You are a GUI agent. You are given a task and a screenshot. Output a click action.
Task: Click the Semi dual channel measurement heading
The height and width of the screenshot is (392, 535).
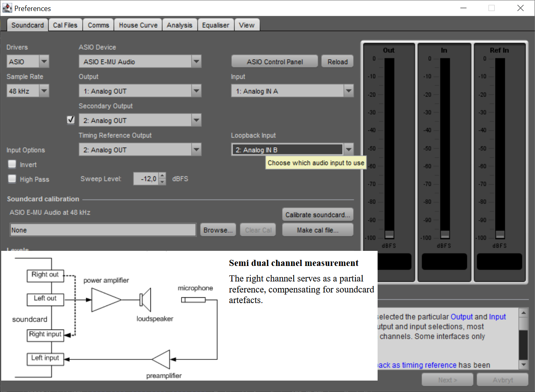(x=294, y=263)
